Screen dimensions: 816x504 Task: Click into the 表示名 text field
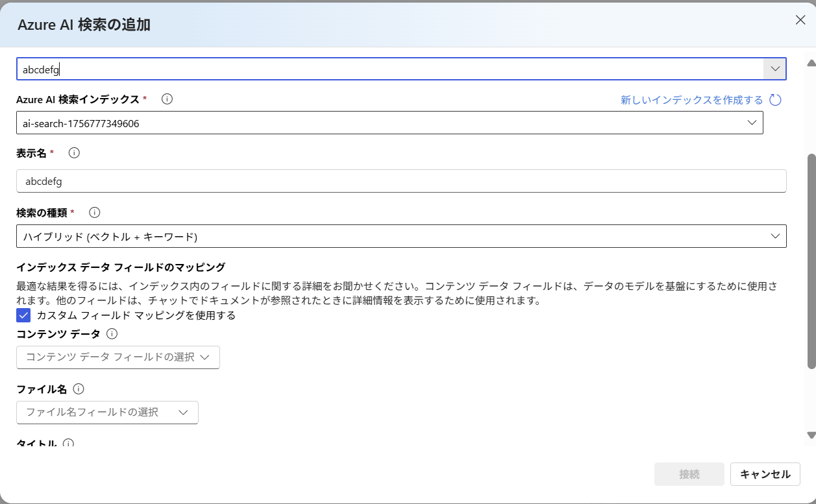click(401, 182)
